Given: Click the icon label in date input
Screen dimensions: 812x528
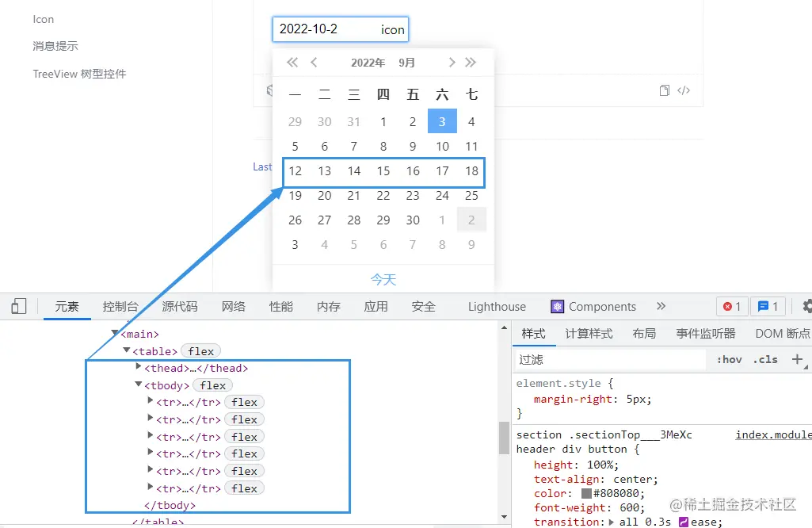Looking at the screenshot, I should click(x=393, y=29).
